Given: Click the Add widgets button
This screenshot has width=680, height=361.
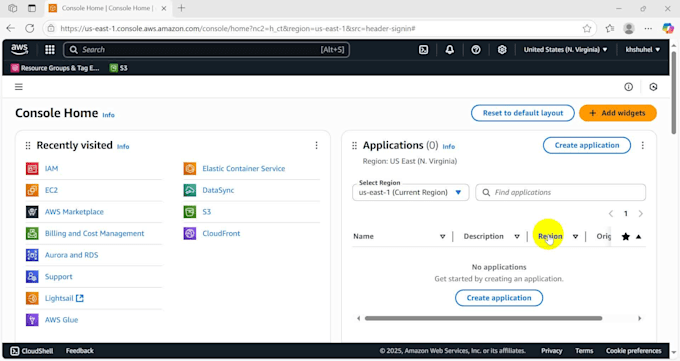Looking at the screenshot, I should click(x=618, y=113).
